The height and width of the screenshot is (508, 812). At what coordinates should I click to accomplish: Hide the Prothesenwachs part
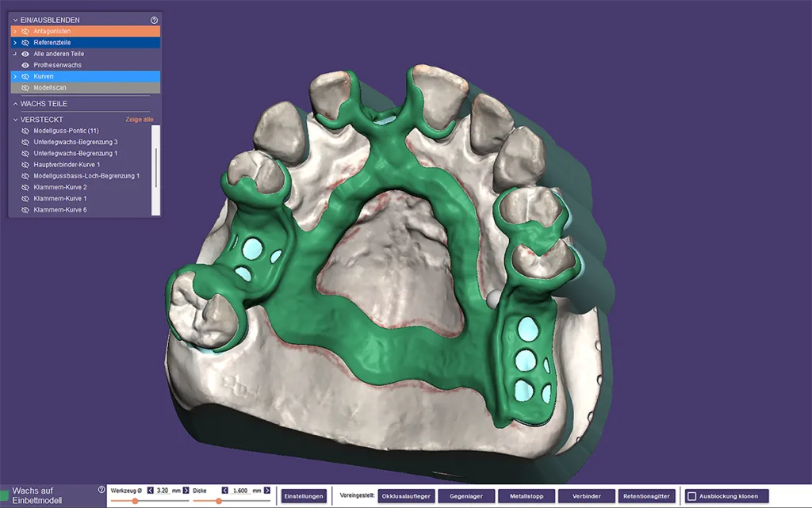click(25, 65)
